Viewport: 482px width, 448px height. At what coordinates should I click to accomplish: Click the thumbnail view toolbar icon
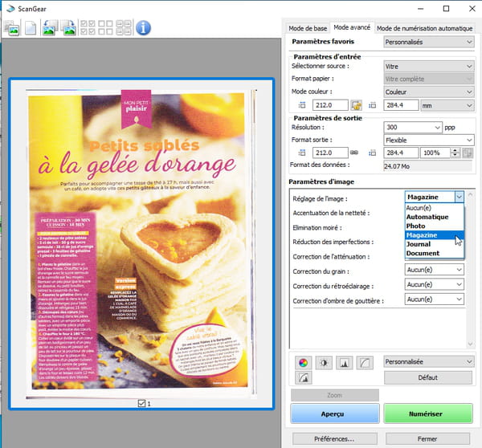click(x=12, y=28)
